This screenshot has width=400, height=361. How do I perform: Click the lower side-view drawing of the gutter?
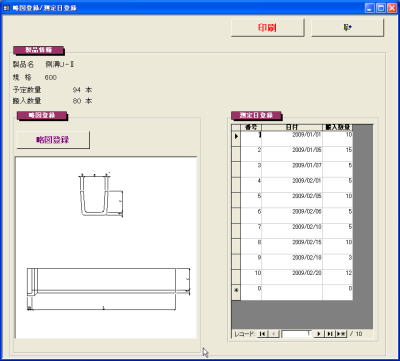click(x=109, y=289)
